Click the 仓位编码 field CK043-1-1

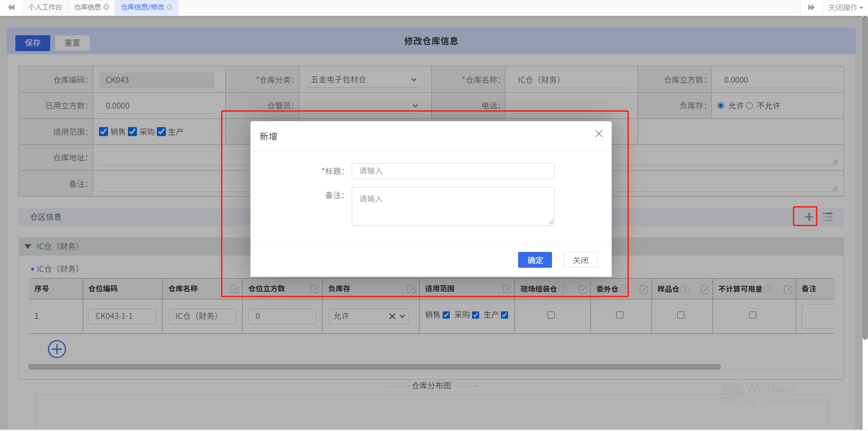122,316
